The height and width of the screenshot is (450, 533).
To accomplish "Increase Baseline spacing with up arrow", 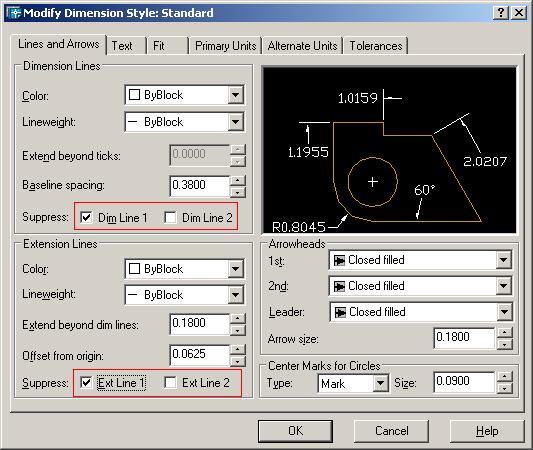I will (x=238, y=180).
